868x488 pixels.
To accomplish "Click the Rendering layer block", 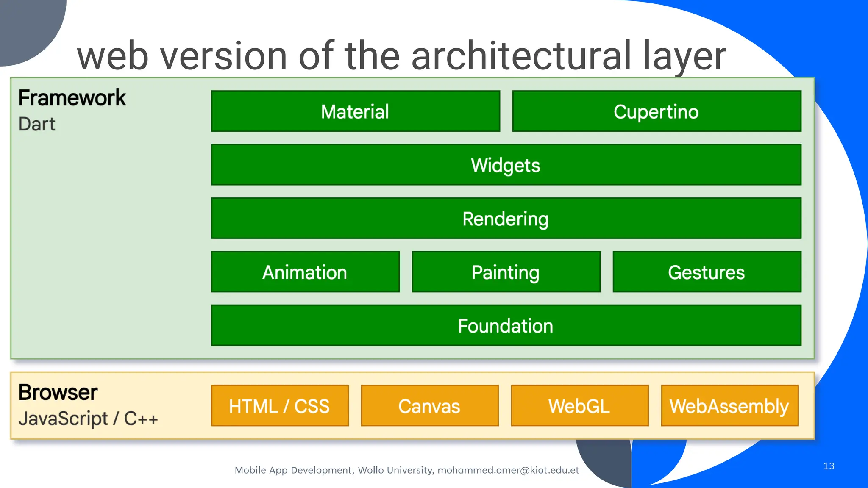I will click(506, 219).
